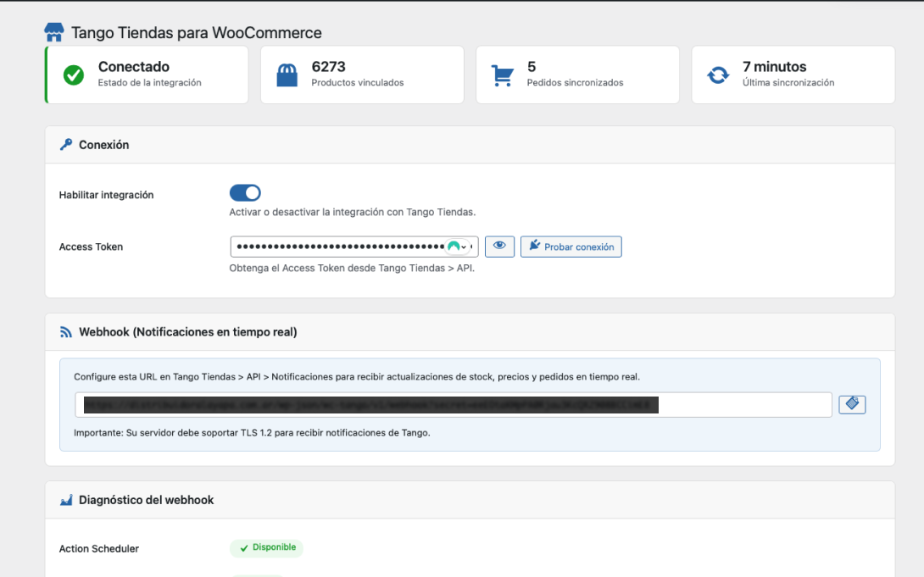Click the webhook URL field

coord(454,405)
